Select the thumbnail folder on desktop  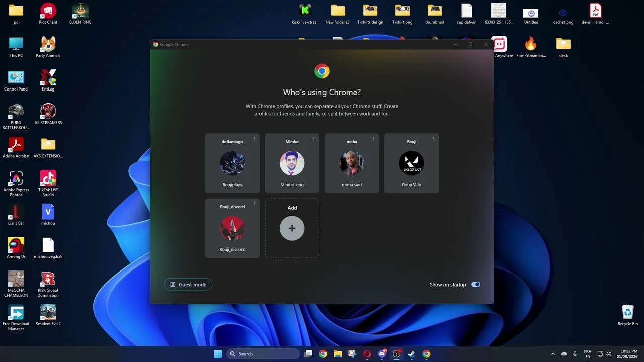(435, 14)
